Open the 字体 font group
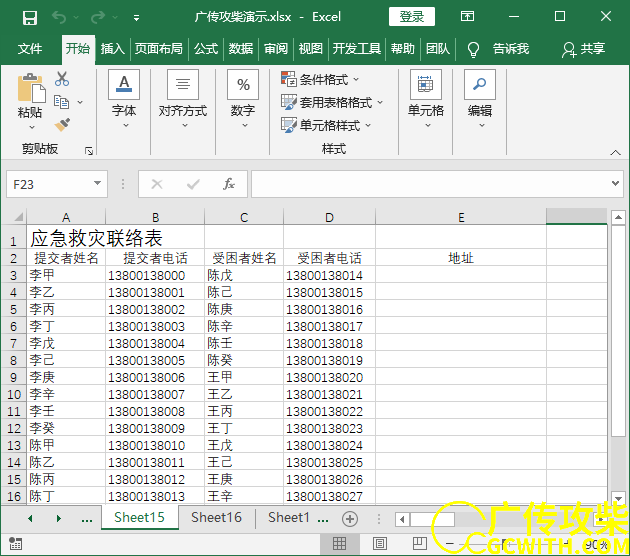The image size is (630, 556). [x=124, y=99]
